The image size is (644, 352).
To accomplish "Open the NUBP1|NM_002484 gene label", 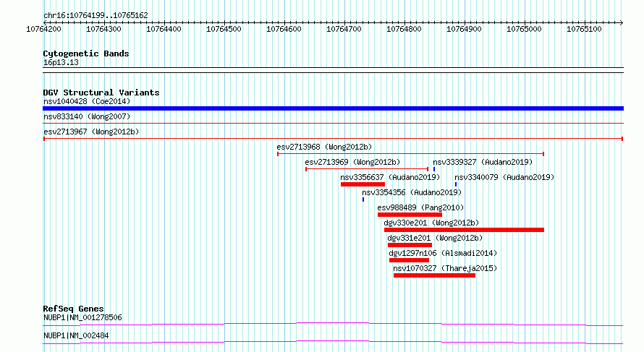I will (76, 335).
